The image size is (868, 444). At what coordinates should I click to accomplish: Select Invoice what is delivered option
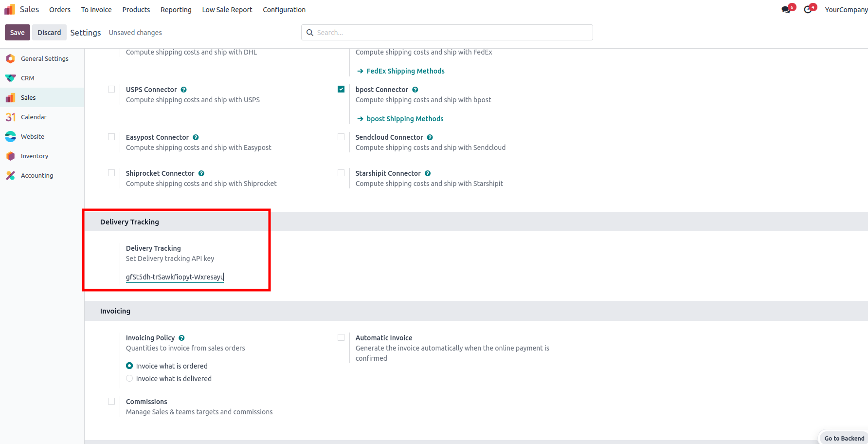[x=129, y=379]
